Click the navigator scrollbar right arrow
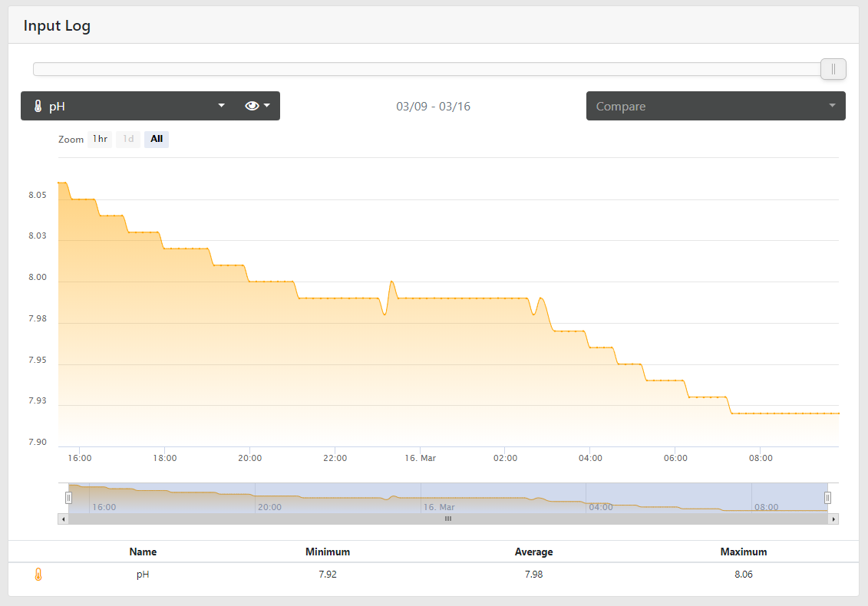 833,519
